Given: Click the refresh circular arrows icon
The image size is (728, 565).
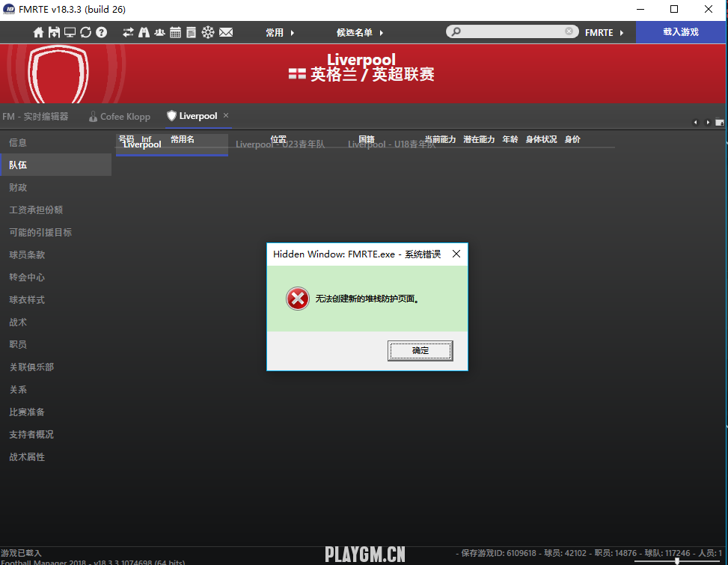Looking at the screenshot, I should point(85,32).
